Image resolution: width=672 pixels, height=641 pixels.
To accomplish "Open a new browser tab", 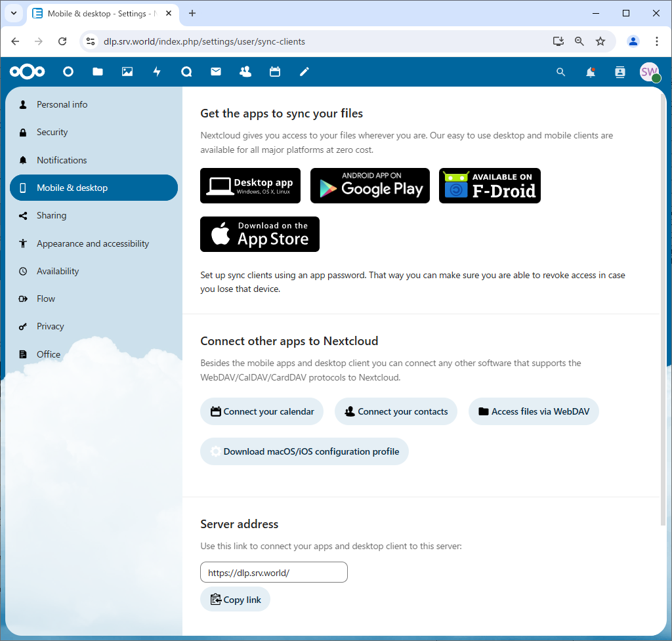I will 192,13.
